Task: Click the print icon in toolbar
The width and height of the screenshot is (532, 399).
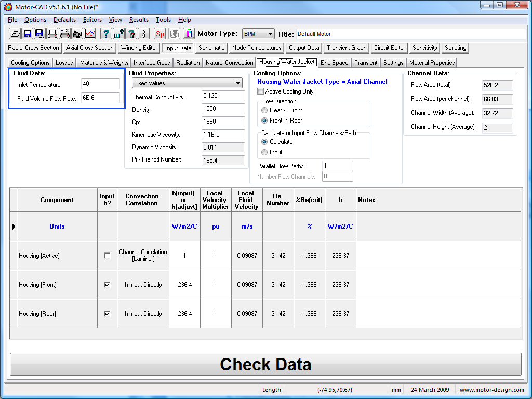Action: (x=52, y=34)
